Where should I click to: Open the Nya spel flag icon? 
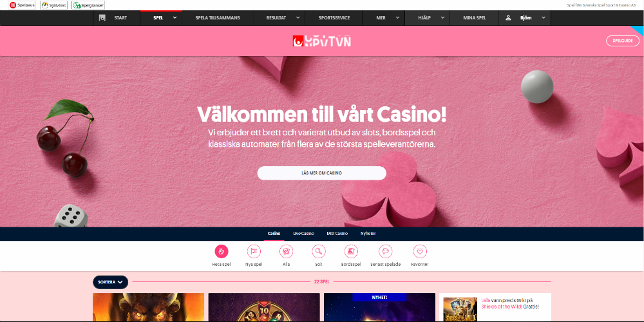pyautogui.click(x=254, y=251)
